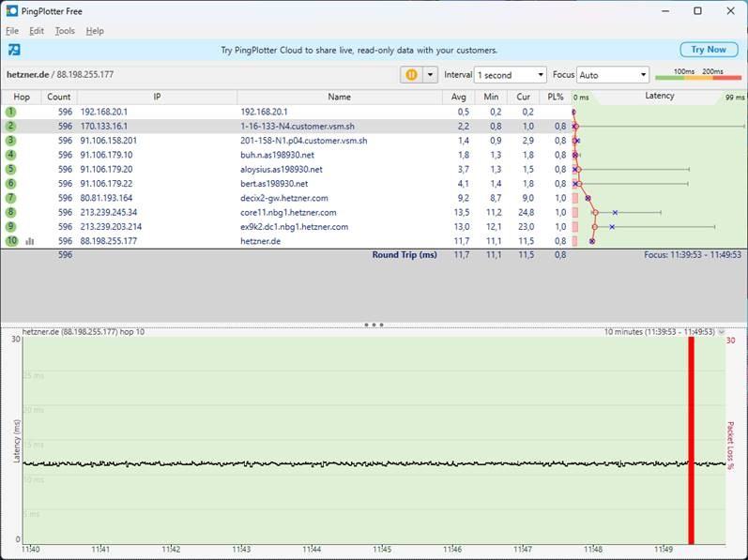Click the PL% column header
The width and height of the screenshot is (748, 560).
(x=556, y=97)
